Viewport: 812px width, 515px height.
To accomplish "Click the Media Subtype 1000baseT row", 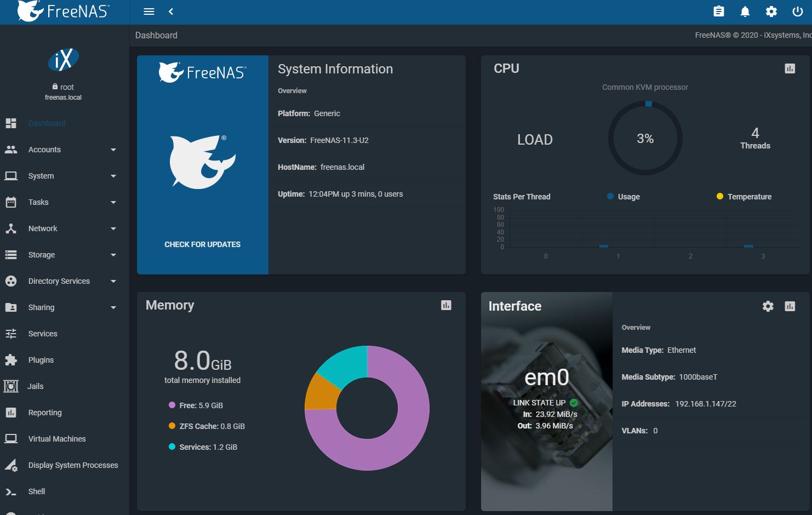I will point(712,377).
